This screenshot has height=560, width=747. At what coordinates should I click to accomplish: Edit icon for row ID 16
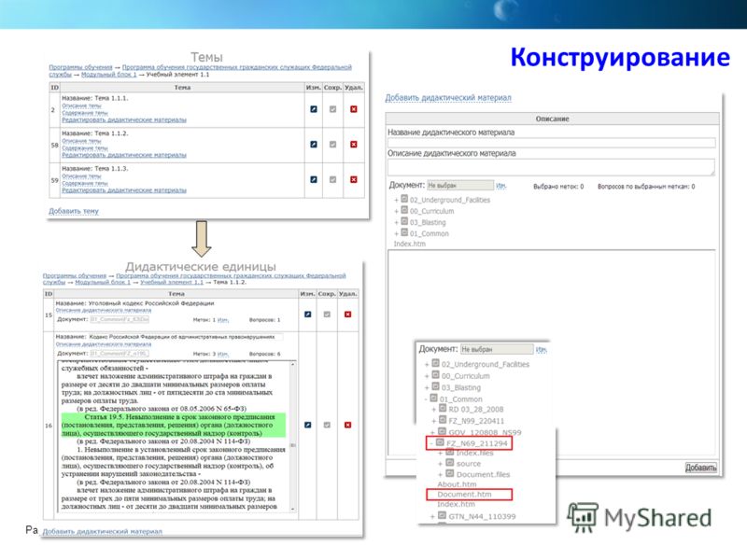(x=308, y=425)
